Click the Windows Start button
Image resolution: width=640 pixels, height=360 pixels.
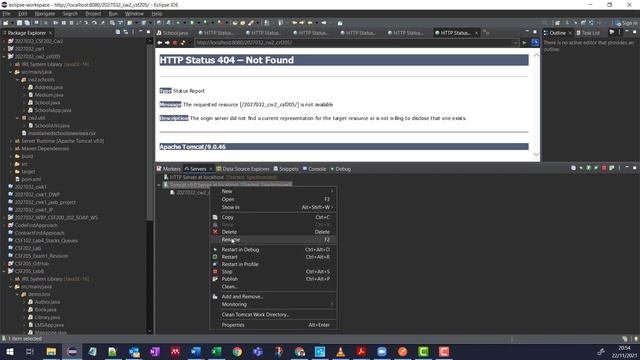tap(10, 351)
